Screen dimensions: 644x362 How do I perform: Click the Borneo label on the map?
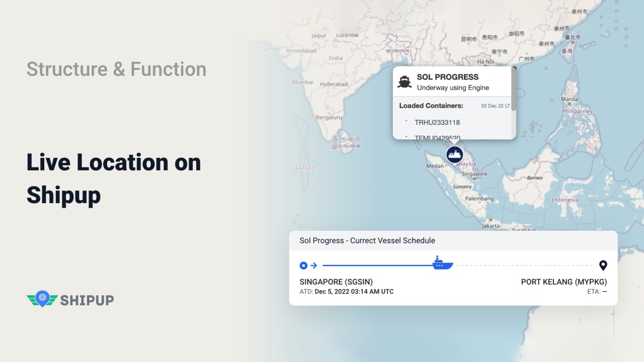click(x=535, y=178)
